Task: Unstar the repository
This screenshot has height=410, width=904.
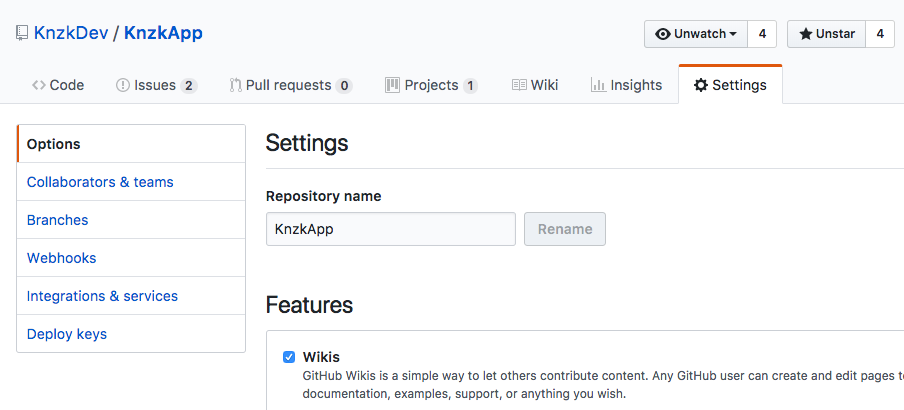Action: (827, 34)
